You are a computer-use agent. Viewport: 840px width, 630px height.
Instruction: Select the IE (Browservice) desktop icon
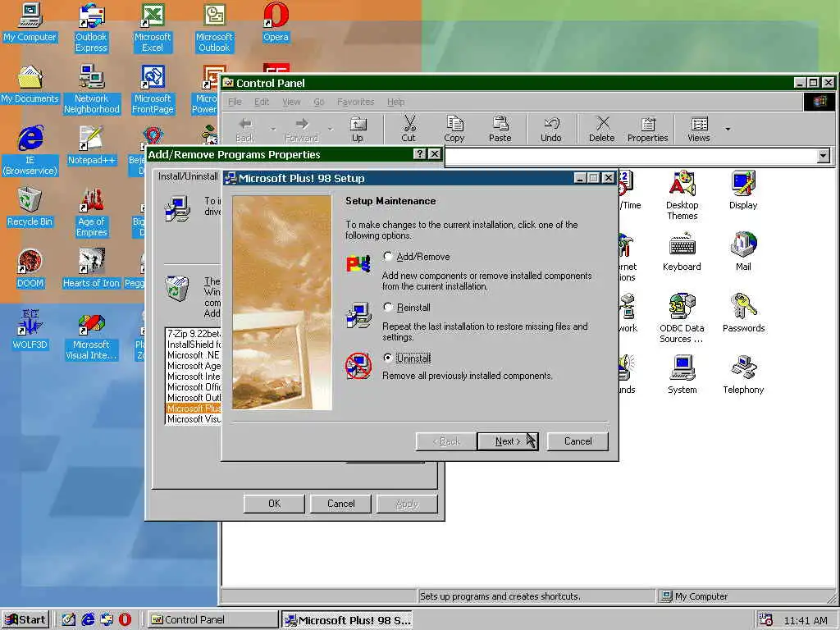point(30,151)
